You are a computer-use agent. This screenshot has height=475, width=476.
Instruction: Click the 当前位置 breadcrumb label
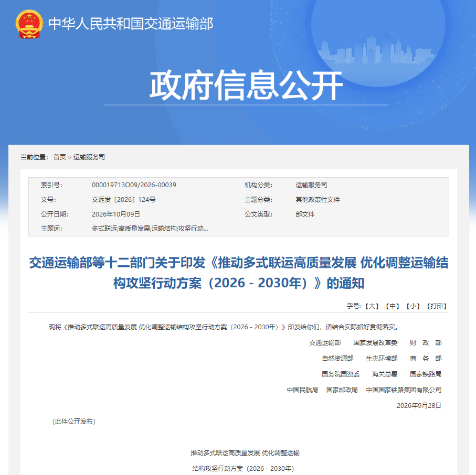tap(34, 157)
